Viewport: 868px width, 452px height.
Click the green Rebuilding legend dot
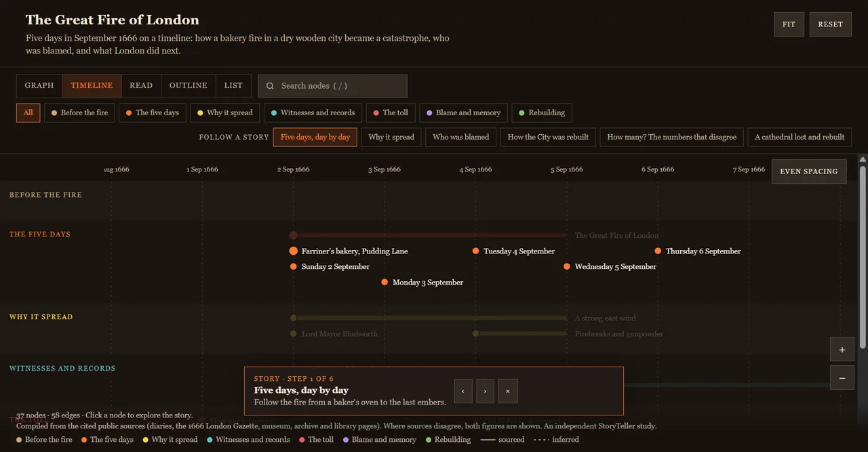coord(429,440)
